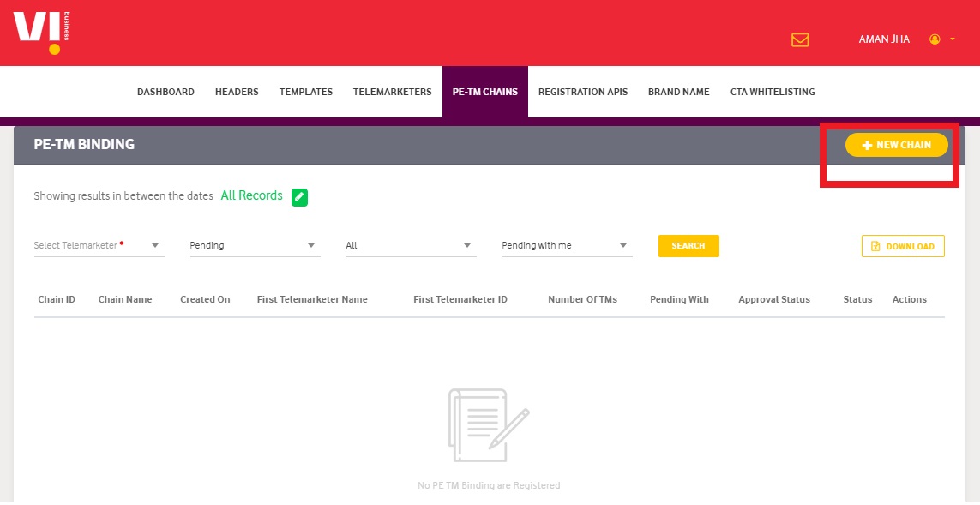Click the Vi business logo
980x505 pixels.
click(38, 30)
